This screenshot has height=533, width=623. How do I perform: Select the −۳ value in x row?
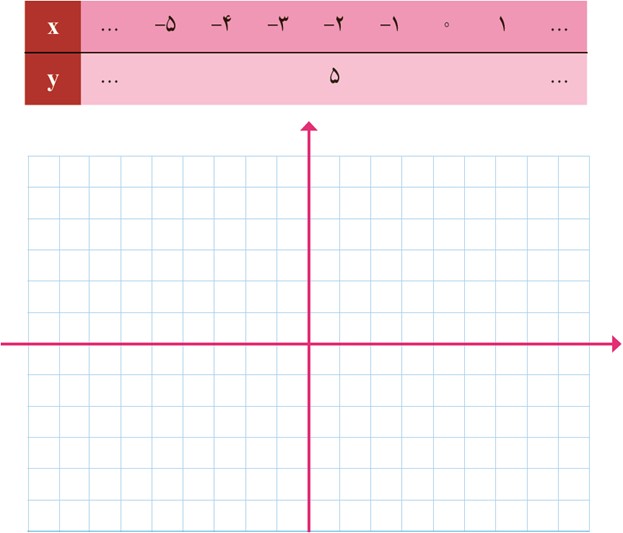point(278,25)
